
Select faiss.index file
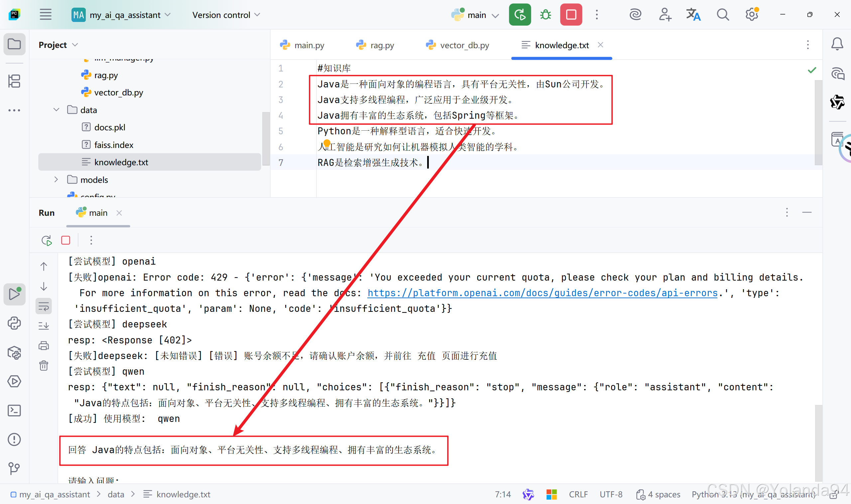pyautogui.click(x=113, y=145)
